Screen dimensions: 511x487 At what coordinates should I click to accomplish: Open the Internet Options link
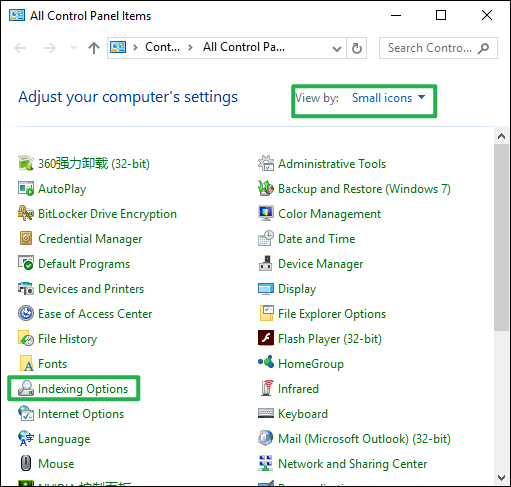[81, 414]
